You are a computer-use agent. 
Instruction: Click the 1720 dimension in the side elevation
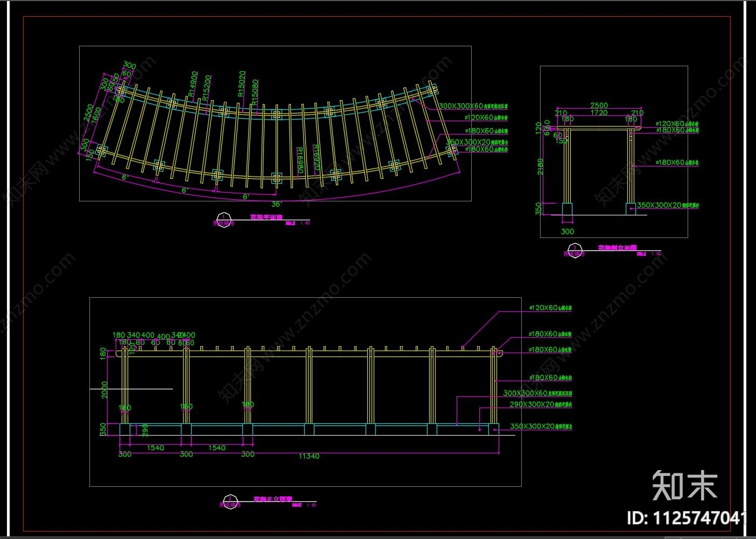[599, 113]
